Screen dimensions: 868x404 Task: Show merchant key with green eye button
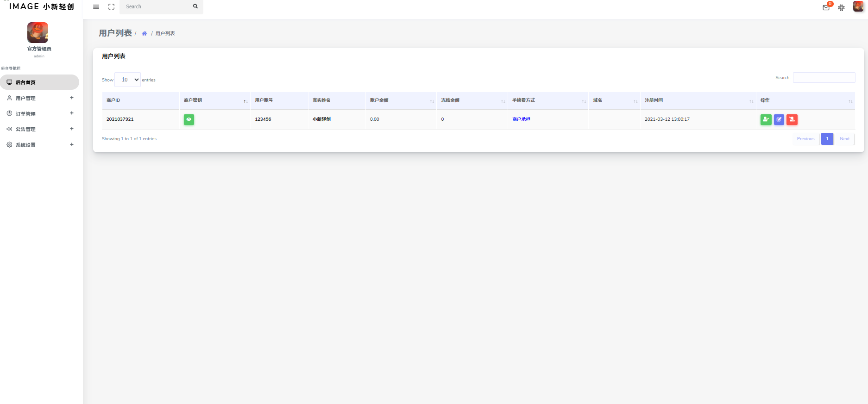(x=189, y=119)
